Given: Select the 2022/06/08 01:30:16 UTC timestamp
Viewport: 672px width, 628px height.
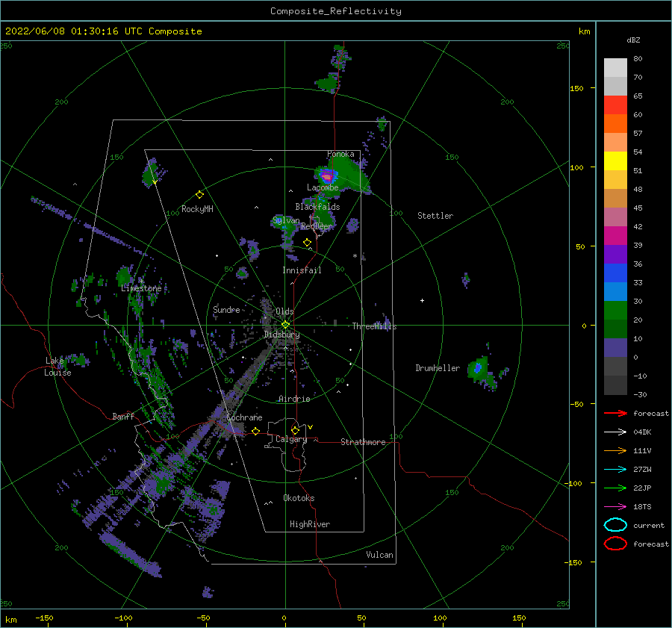Looking at the screenshot, I should [73, 31].
